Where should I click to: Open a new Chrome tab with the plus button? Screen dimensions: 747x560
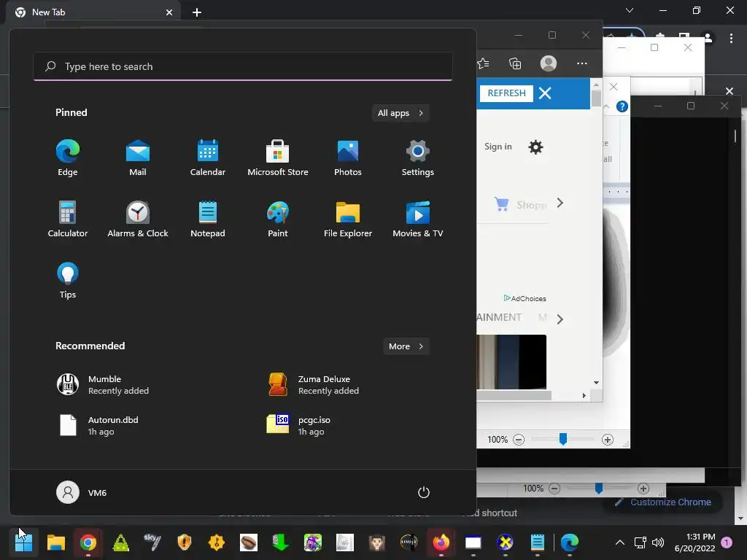point(197,12)
